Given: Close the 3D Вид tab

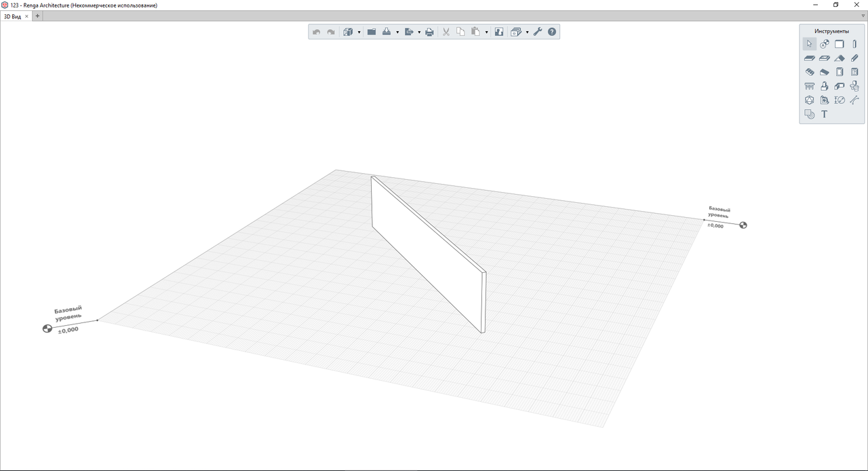Looking at the screenshot, I should [26, 16].
